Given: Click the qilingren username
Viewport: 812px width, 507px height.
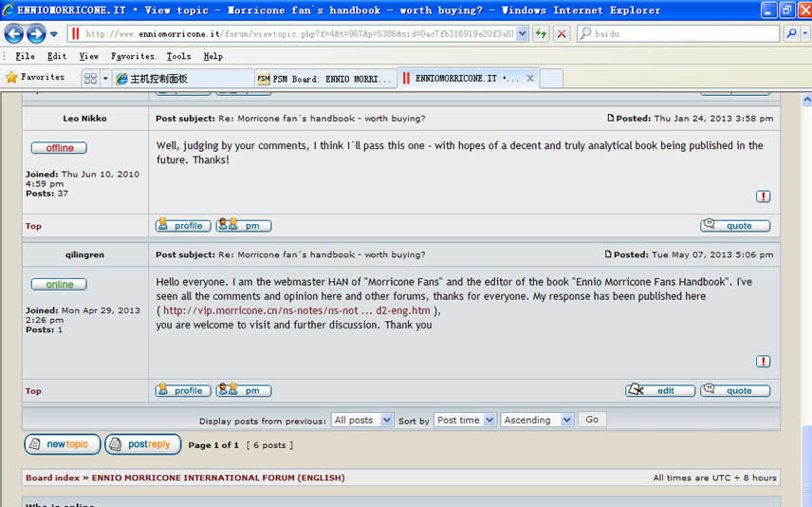Looking at the screenshot, I should [85, 254].
